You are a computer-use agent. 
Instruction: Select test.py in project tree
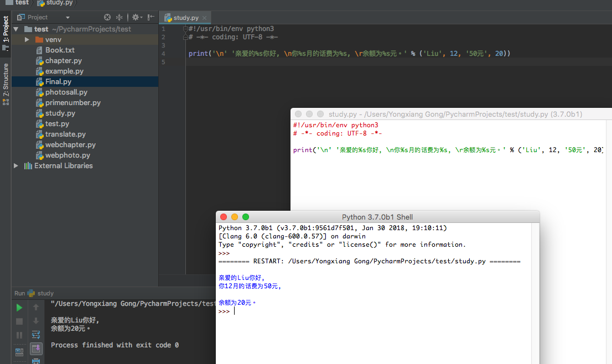[x=57, y=124]
